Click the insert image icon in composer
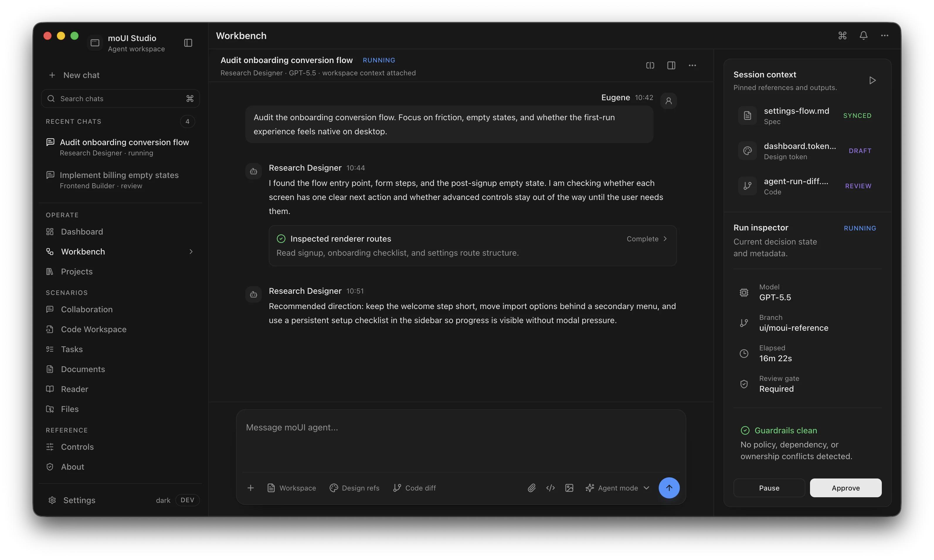The height and width of the screenshot is (560, 934). tap(569, 488)
